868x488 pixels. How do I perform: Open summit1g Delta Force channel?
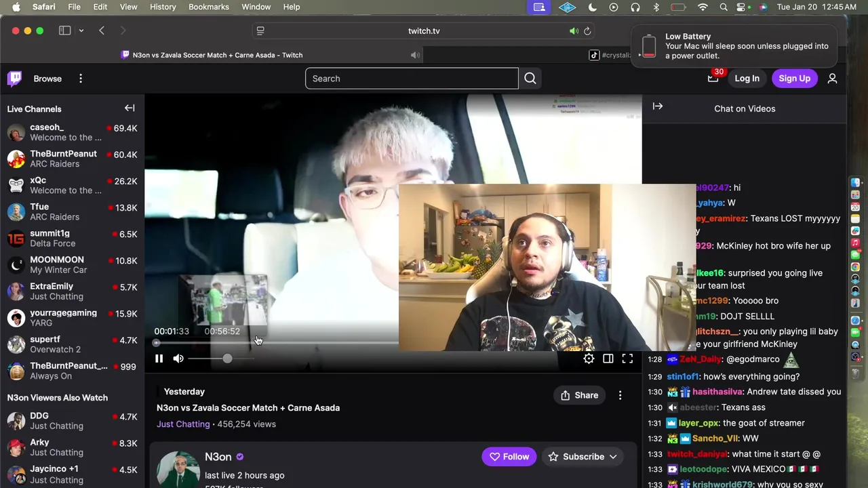click(72, 238)
